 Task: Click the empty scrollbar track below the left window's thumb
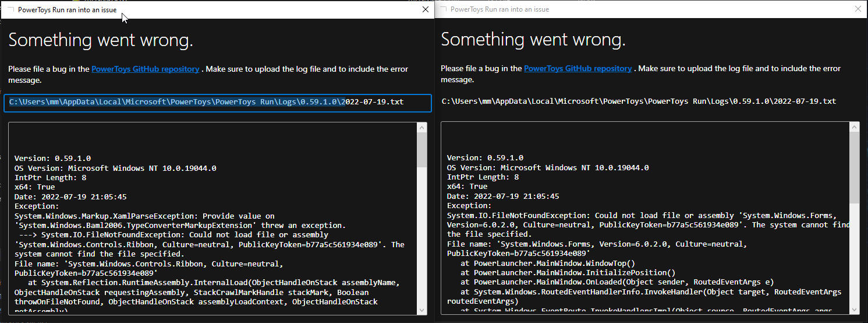tap(422, 236)
